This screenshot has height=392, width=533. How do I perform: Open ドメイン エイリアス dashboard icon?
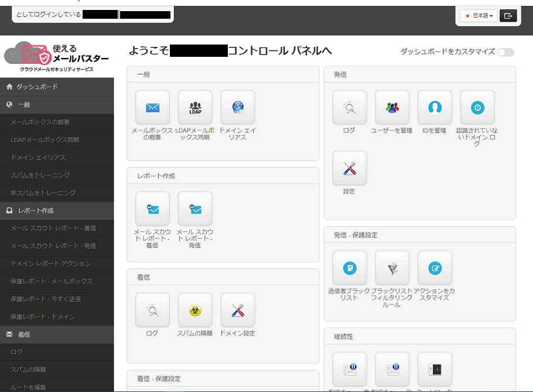tap(238, 107)
